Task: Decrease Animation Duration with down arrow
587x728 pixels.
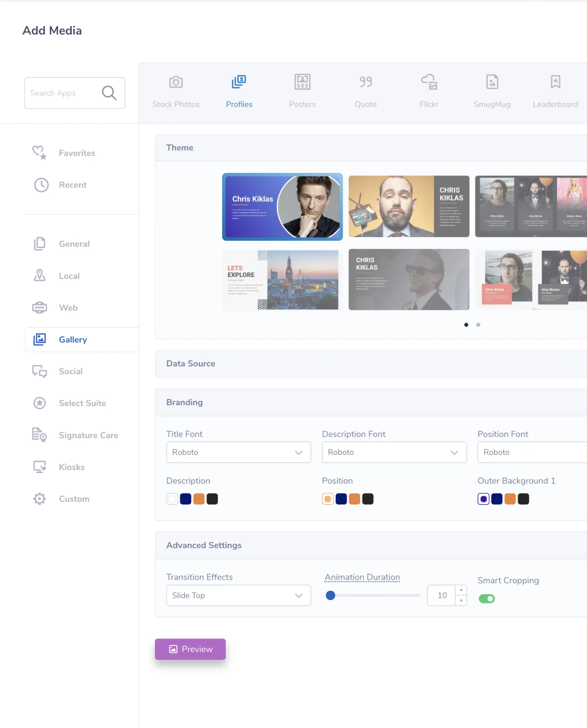Action: [461, 601]
